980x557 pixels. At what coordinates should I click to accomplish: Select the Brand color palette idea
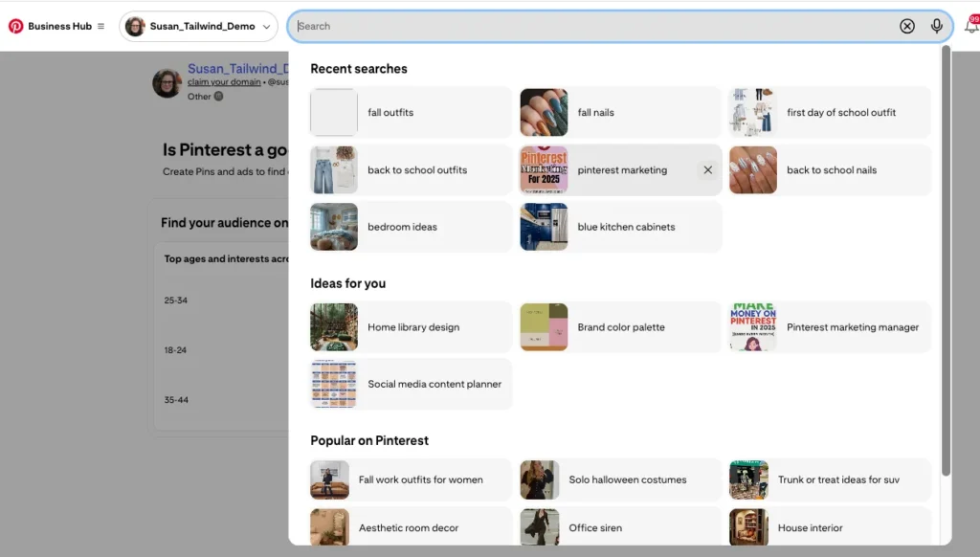[x=620, y=326]
